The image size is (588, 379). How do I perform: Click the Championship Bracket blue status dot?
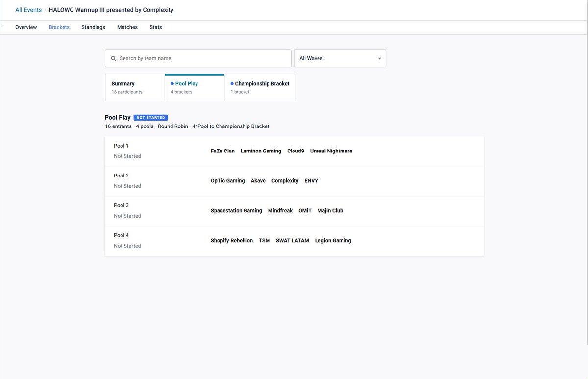[232, 84]
